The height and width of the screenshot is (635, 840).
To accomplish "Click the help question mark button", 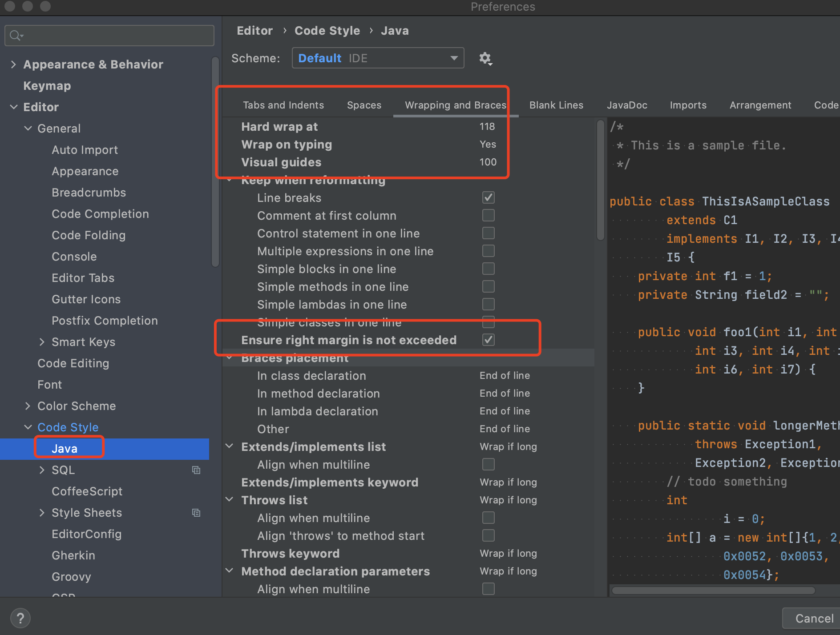I will click(x=20, y=618).
